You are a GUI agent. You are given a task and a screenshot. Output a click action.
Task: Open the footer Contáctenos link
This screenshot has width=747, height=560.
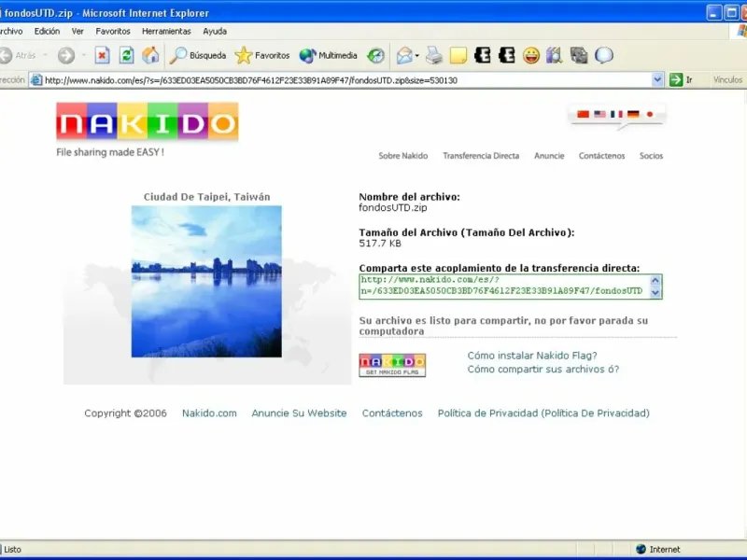392,413
